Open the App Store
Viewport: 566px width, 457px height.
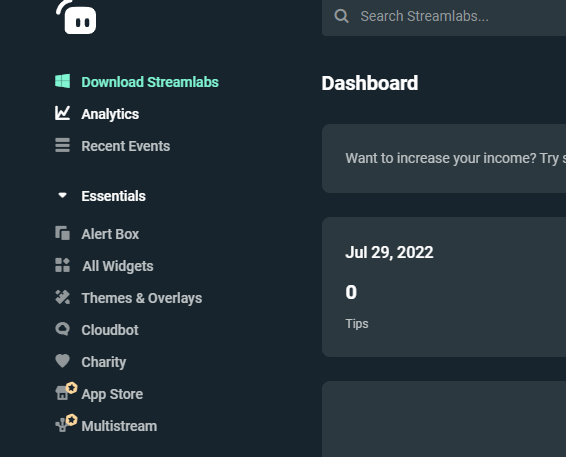(112, 394)
